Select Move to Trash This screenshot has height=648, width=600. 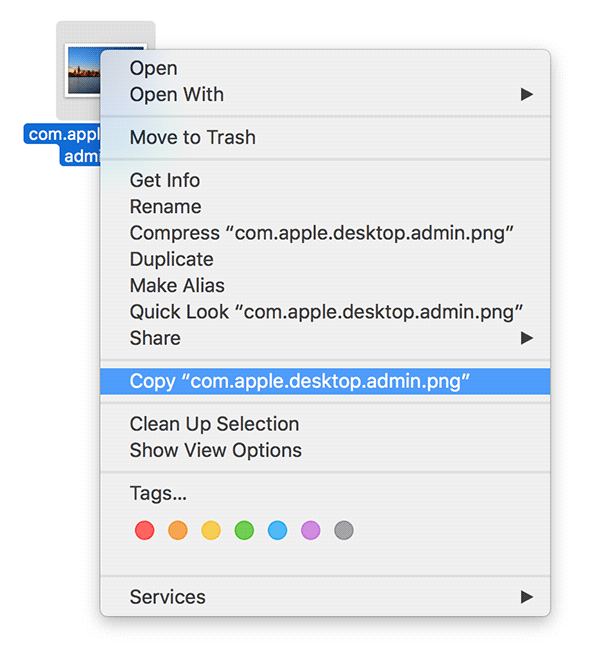pyautogui.click(x=193, y=137)
